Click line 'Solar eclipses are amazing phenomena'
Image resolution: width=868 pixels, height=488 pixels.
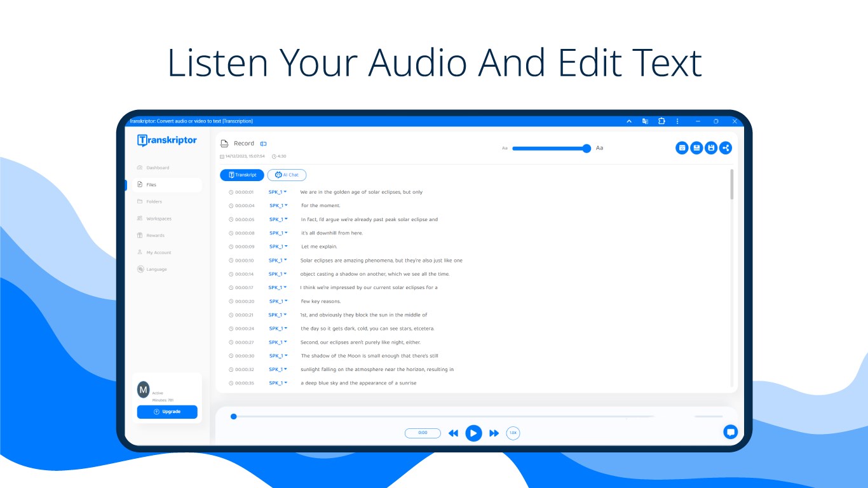[x=381, y=261]
